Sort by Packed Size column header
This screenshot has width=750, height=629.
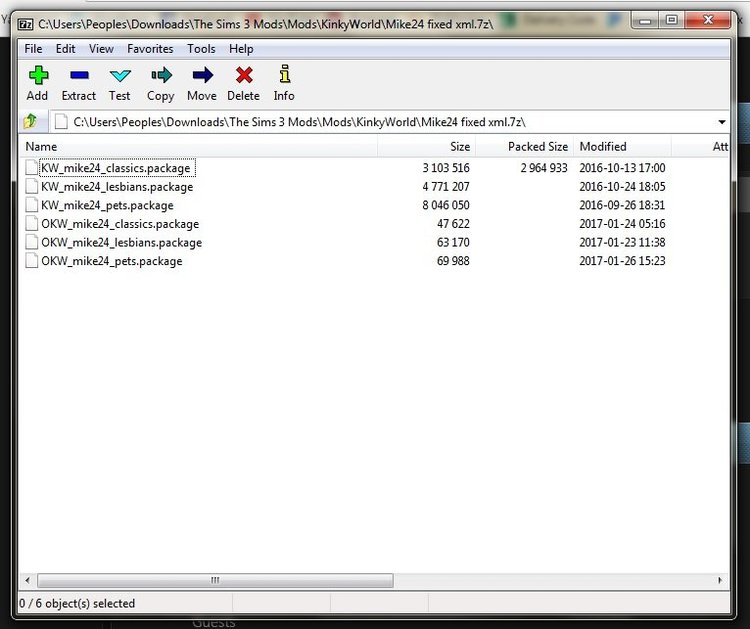point(524,146)
